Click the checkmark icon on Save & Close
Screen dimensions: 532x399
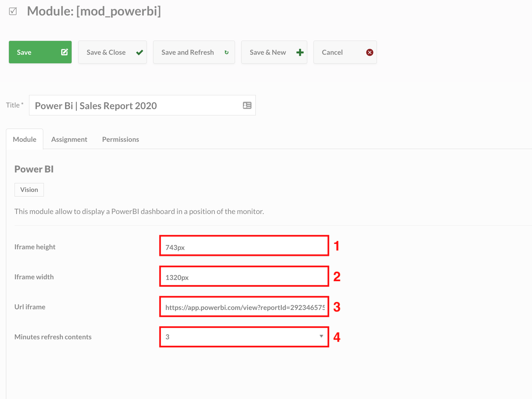point(140,52)
